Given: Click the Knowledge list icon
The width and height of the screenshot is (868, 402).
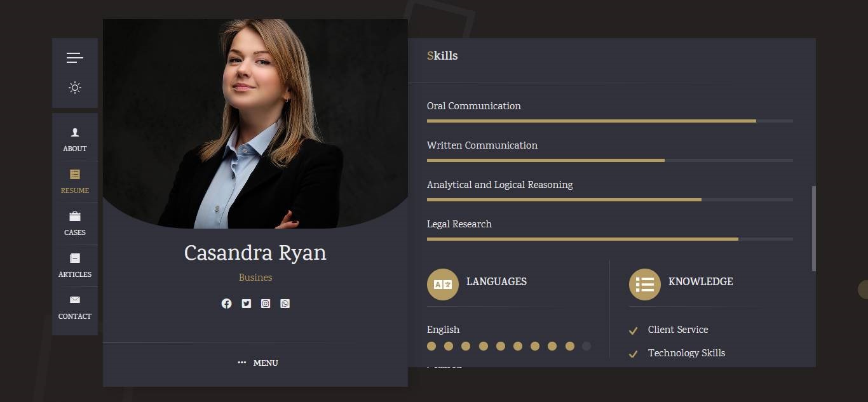Looking at the screenshot, I should [645, 284].
